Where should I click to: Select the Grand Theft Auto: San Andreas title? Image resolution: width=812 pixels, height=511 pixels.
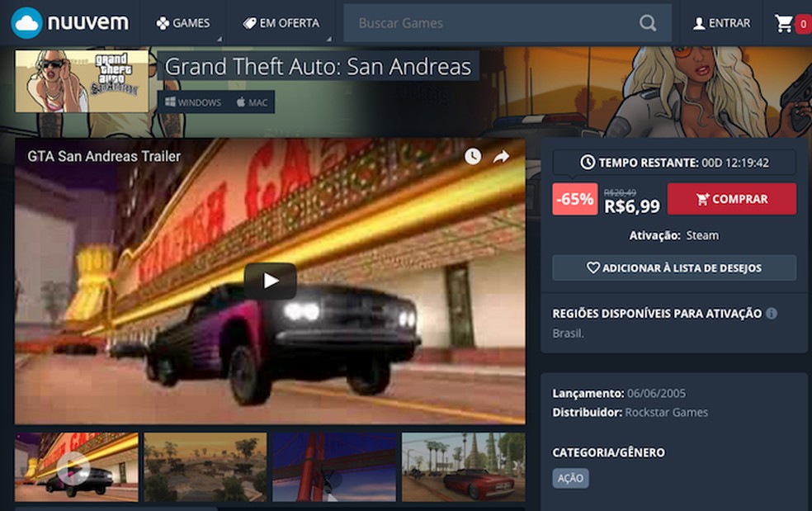tap(318, 66)
